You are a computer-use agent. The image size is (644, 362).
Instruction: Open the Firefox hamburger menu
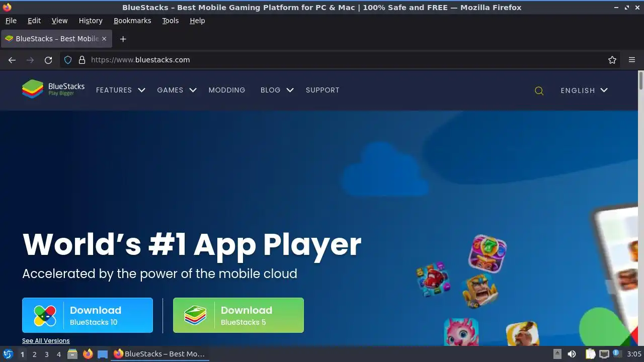[x=632, y=60]
